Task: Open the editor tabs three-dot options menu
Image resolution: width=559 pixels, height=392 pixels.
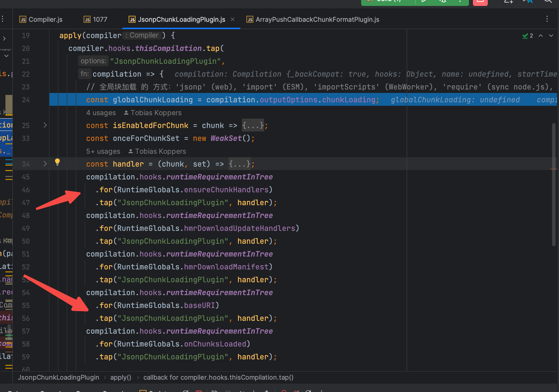Action: (547, 19)
